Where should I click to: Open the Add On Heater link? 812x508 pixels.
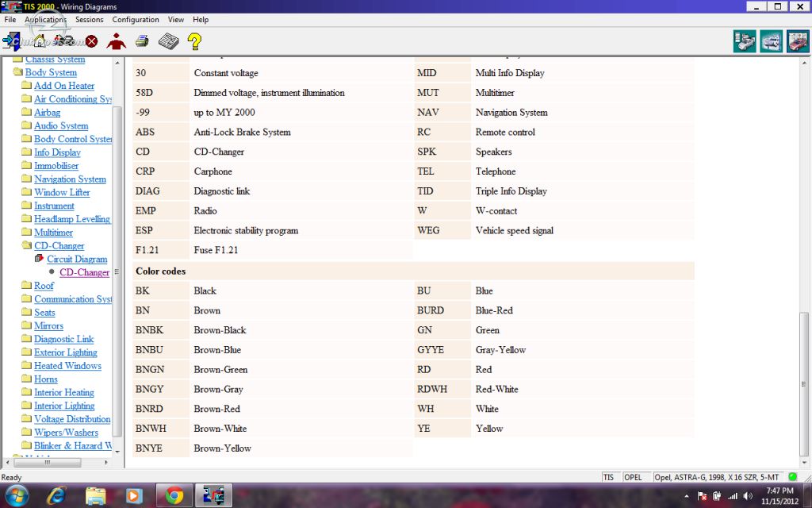click(64, 86)
